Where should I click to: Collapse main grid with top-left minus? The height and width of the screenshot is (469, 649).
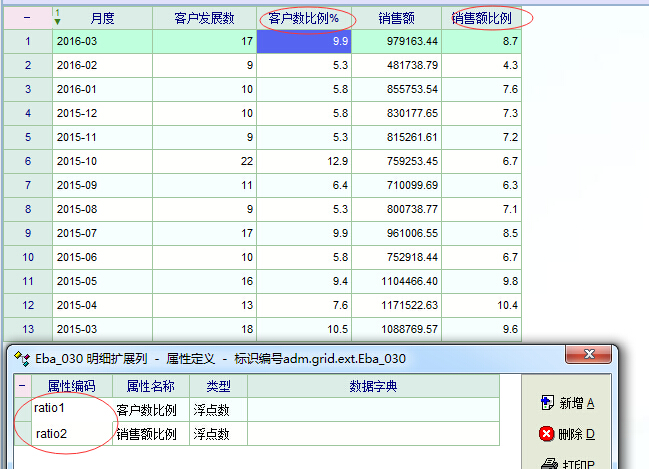click(27, 18)
